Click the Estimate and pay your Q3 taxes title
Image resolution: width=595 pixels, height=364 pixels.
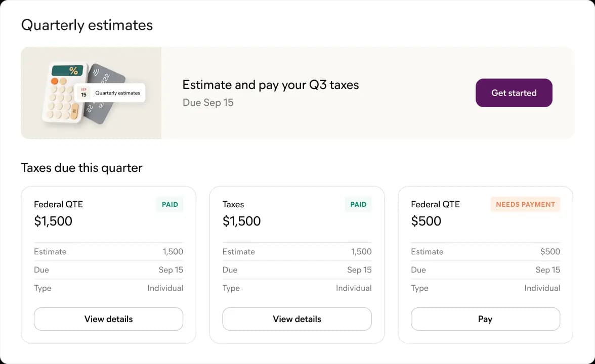click(271, 84)
